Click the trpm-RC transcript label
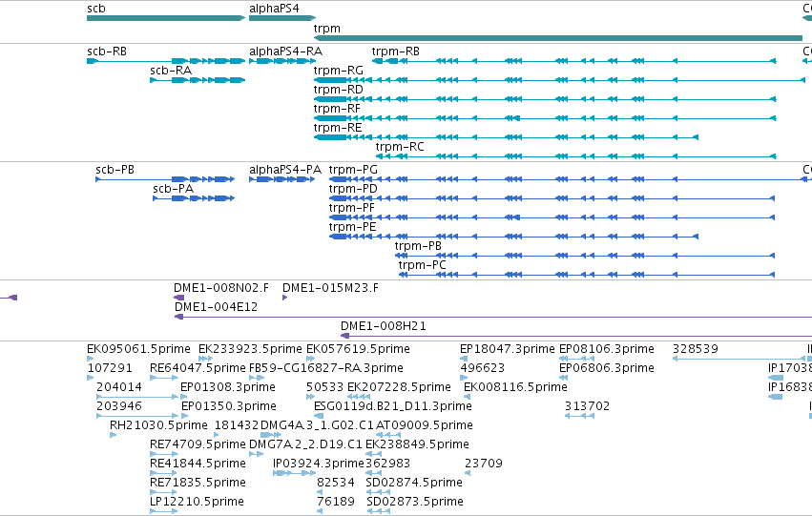812x516 pixels. [x=400, y=147]
